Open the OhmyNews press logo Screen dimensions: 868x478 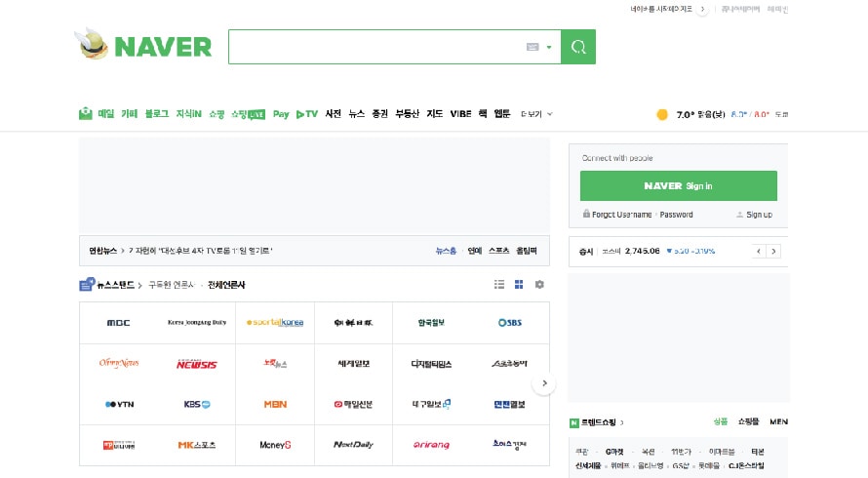point(118,363)
